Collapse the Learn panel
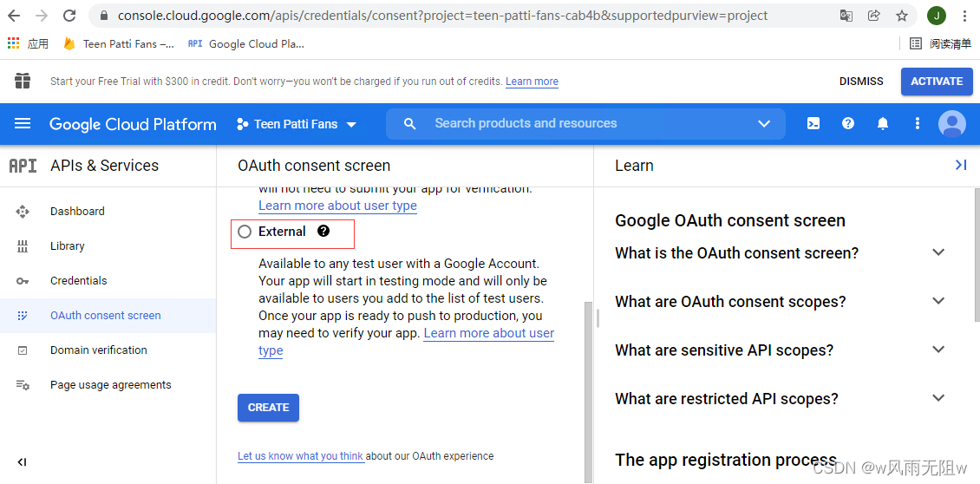 (x=960, y=165)
